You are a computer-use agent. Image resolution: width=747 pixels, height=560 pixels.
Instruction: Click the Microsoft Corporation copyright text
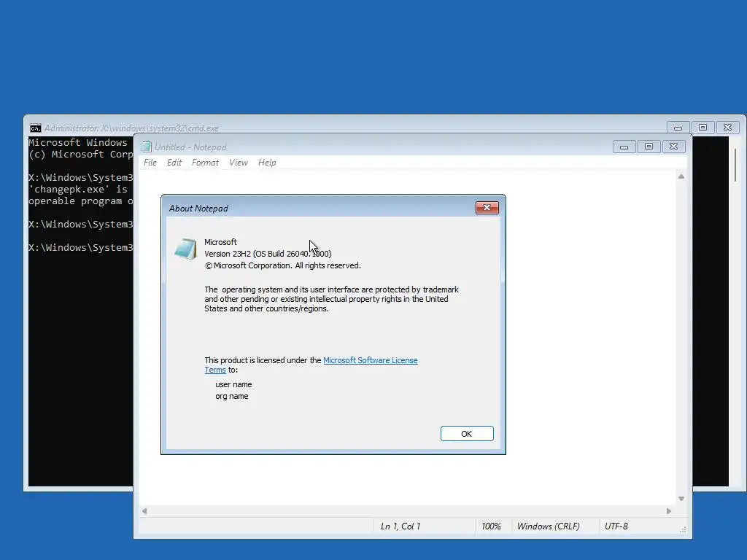click(x=282, y=265)
